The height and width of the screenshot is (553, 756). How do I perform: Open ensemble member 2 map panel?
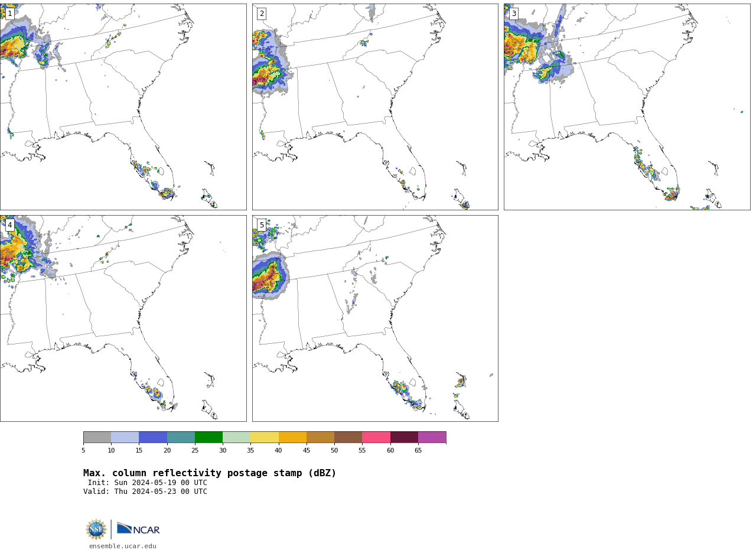375,106
